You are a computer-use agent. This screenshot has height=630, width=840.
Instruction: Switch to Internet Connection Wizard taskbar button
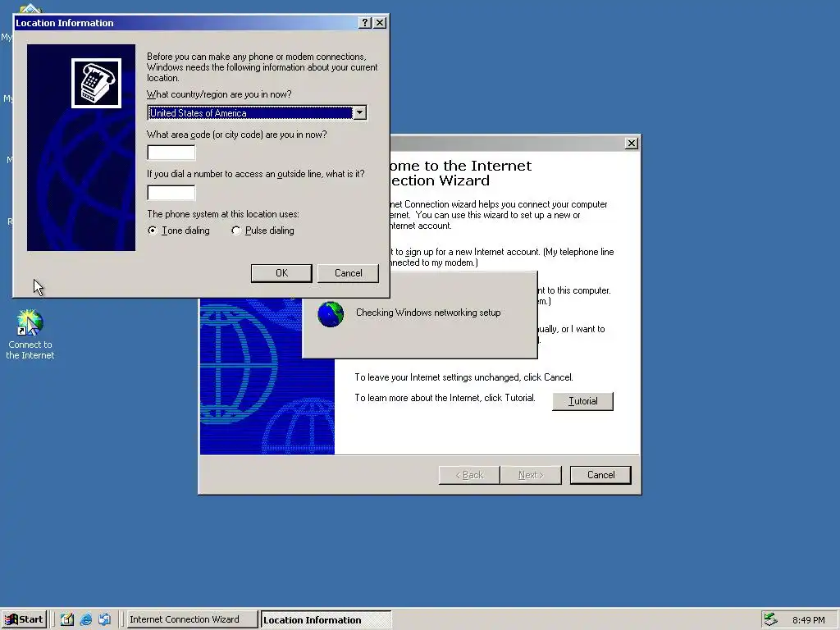coord(191,619)
